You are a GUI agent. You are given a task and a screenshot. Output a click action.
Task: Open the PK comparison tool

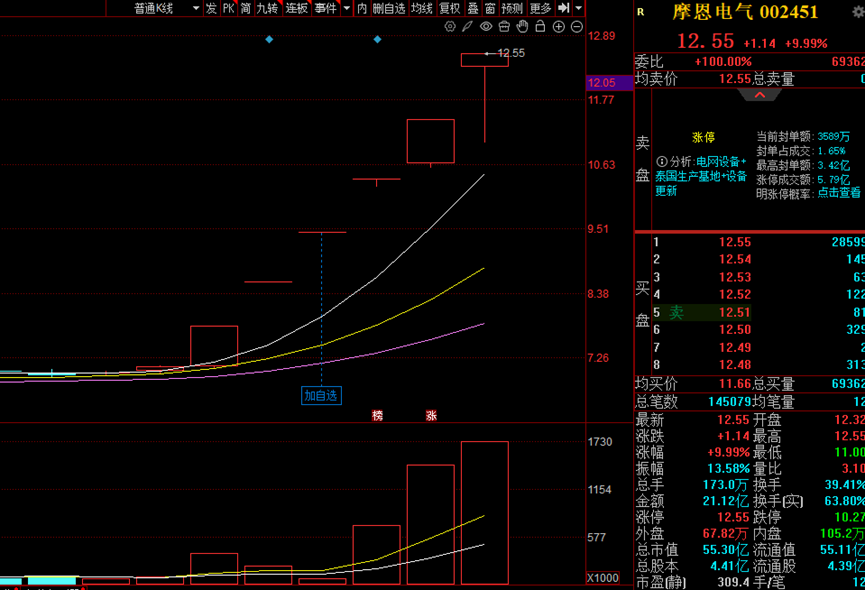(228, 8)
